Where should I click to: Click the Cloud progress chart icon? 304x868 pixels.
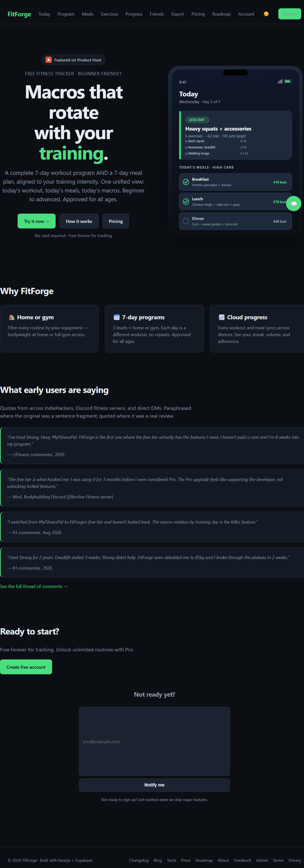tap(221, 317)
